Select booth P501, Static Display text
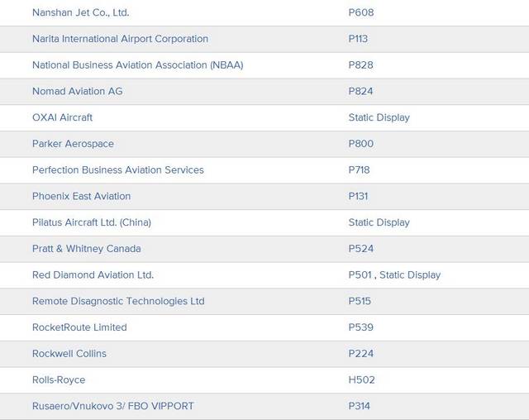Viewport: 529px width, 420px height. pos(394,274)
